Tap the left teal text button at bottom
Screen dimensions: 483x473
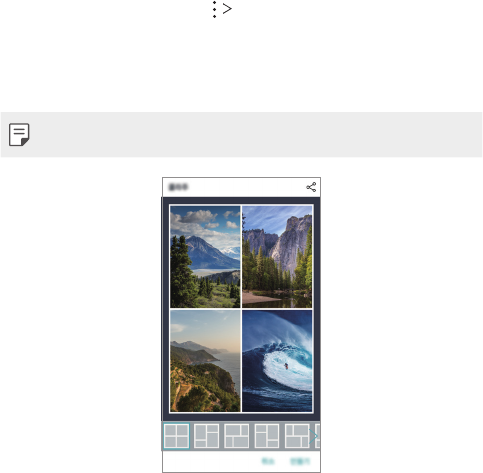pos(268,461)
